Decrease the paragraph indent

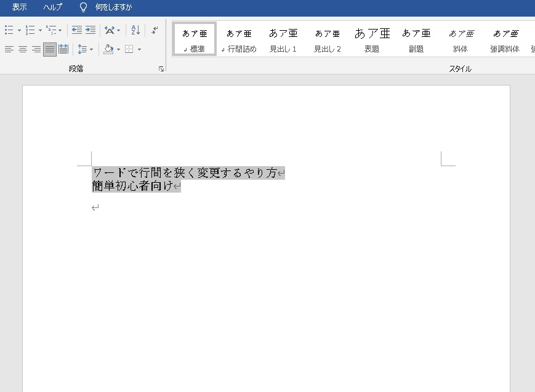tap(77, 30)
